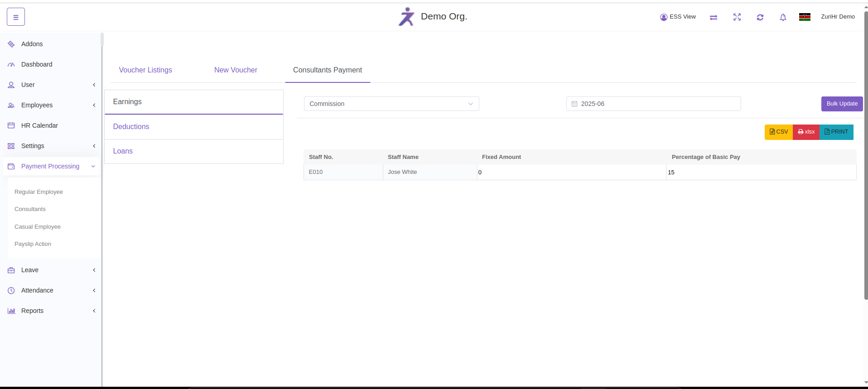Click the PRINT button
The height and width of the screenshot is (389, 868).
(x=836, y=132)
